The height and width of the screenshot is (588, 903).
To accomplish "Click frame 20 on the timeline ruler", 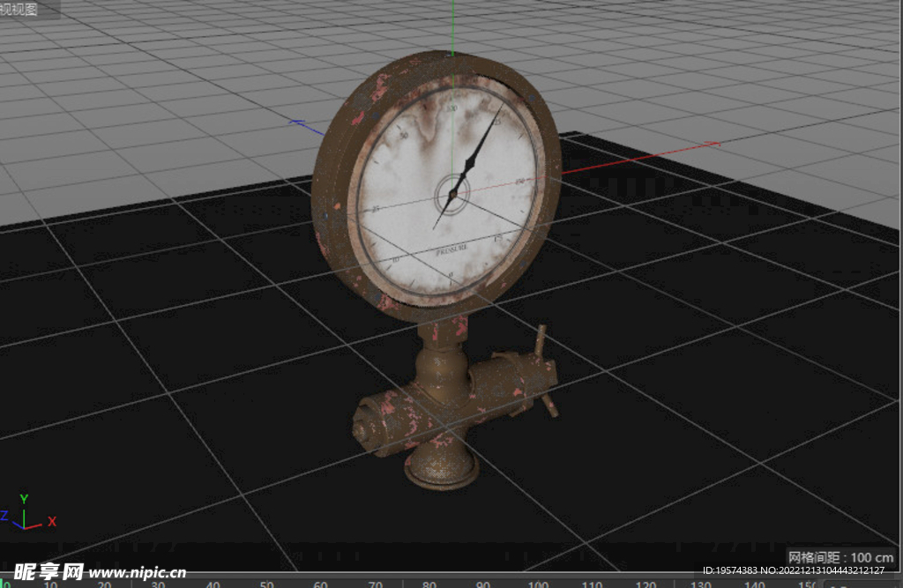I will click(104, 583).
